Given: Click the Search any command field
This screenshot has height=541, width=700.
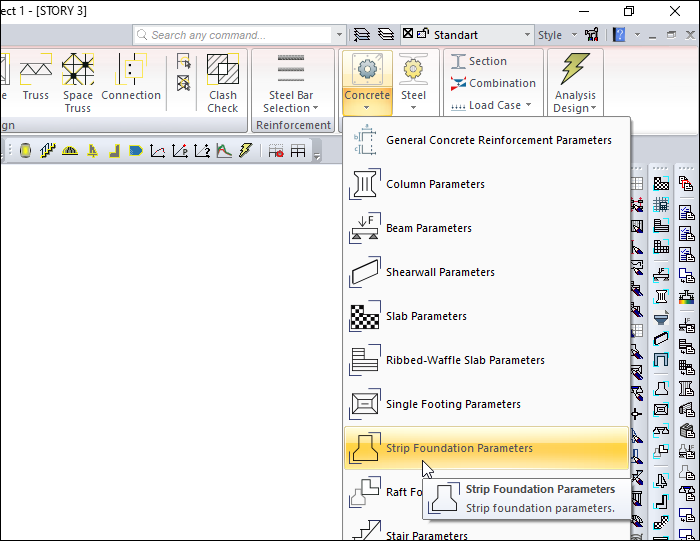Looking at the screenshot, I should click(238, 35).
